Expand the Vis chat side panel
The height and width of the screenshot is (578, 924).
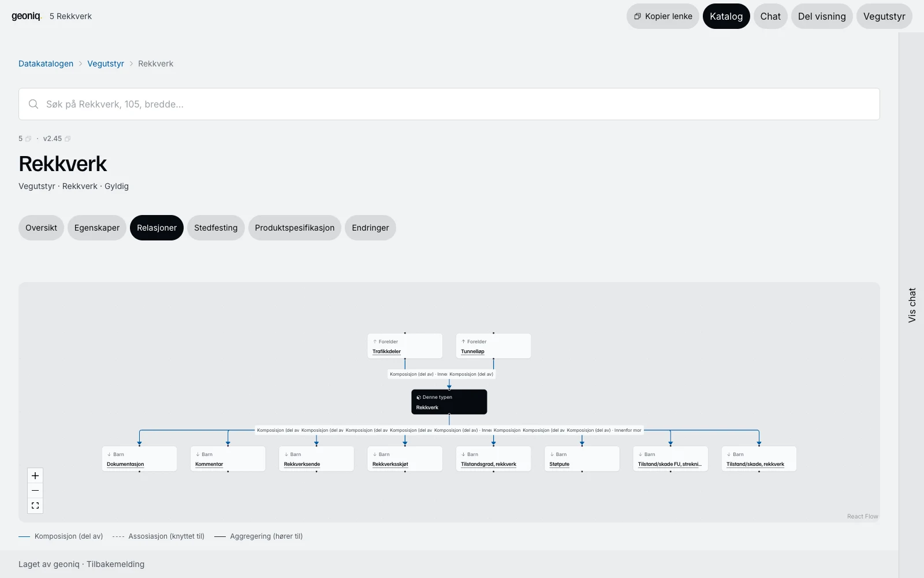pyautogui.click(x=912, y=305)
